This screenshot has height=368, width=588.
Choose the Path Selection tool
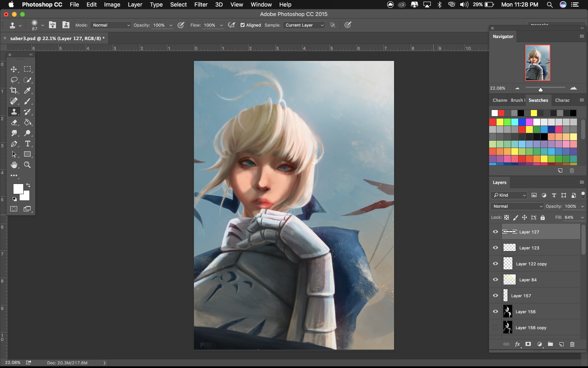(14, 154)
